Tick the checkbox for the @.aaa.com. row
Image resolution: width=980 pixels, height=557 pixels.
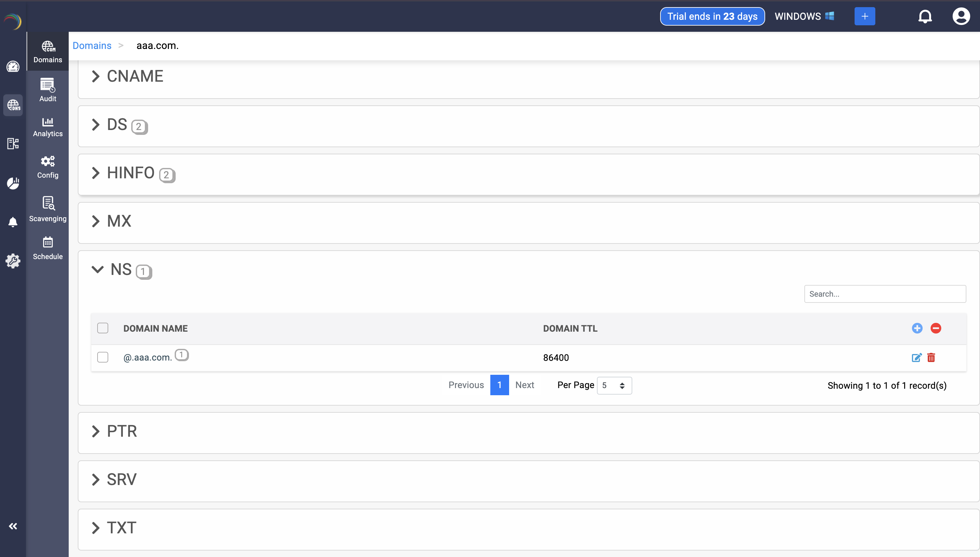point(102,357)
